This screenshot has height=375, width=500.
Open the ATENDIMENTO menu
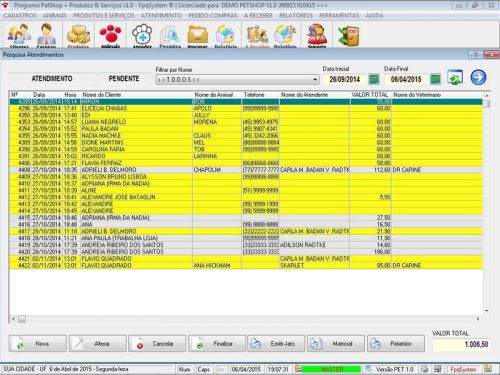click(161, 16)
